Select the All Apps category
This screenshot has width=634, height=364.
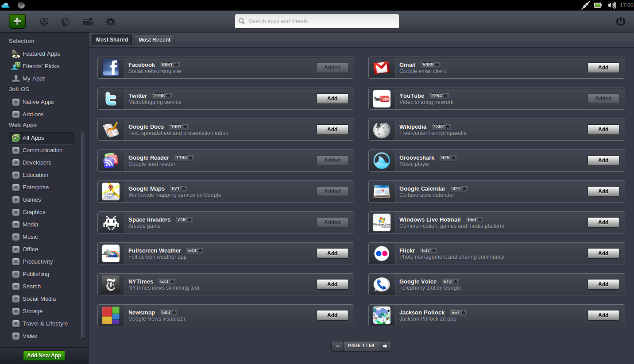[41, 138]
